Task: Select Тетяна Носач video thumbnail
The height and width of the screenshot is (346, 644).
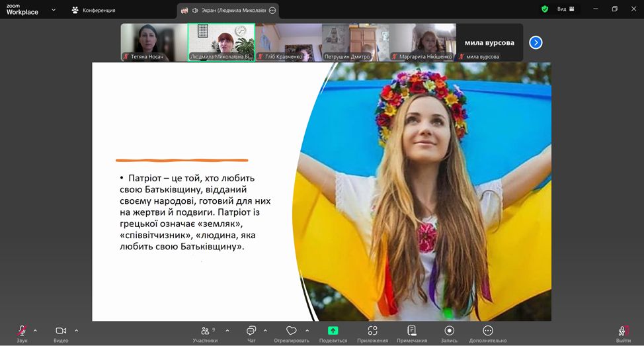Action: coord(153,42)
